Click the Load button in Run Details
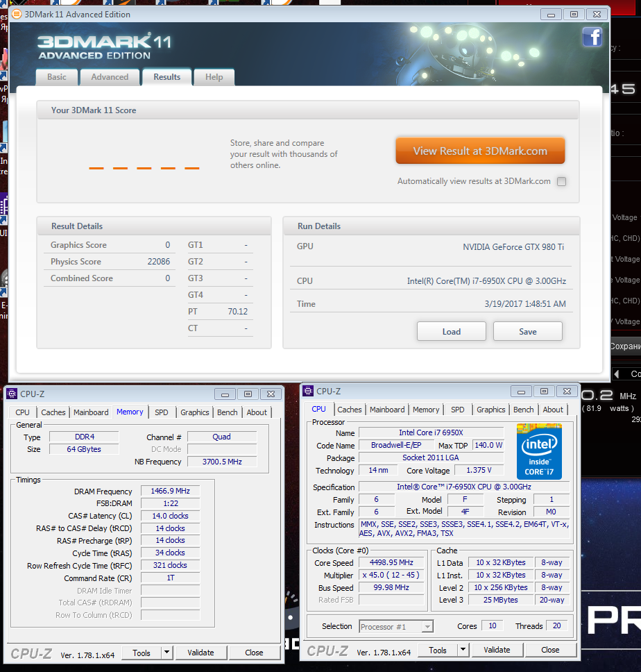This screenshot has height=672, width=641. click(452, 331)
